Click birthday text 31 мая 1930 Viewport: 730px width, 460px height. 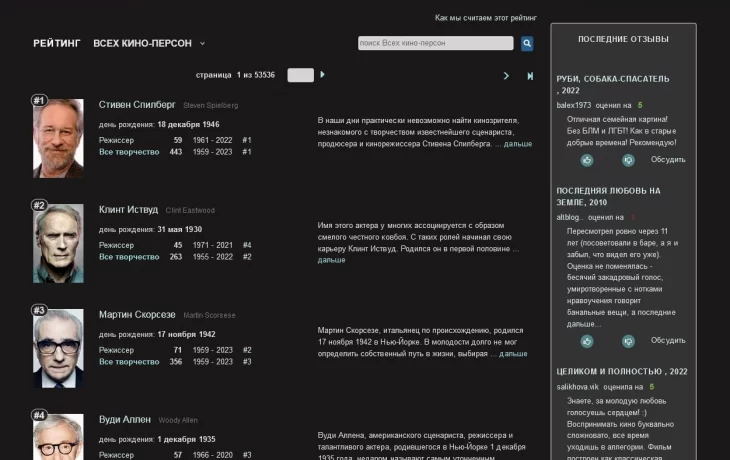point(180,229)
